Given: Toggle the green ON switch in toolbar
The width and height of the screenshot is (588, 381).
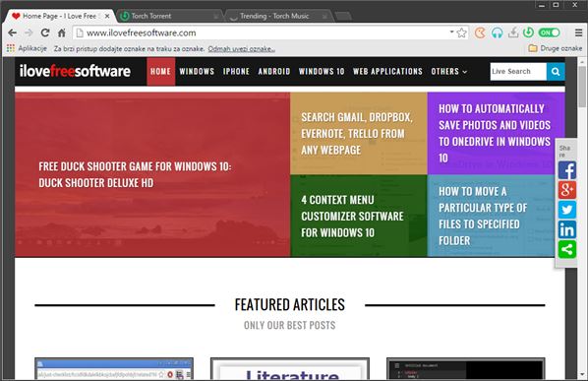Looking at the screenshot, I should point(549,32).
